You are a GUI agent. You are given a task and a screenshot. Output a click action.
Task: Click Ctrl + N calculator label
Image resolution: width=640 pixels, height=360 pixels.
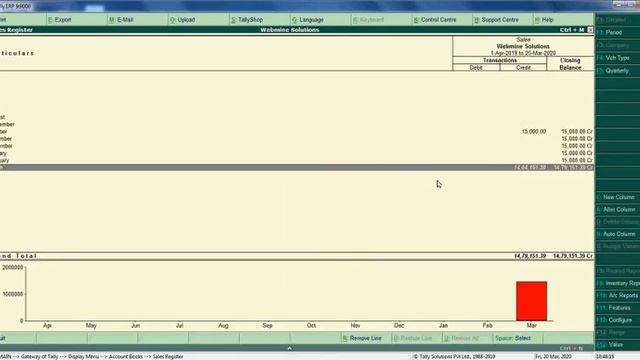571,348
